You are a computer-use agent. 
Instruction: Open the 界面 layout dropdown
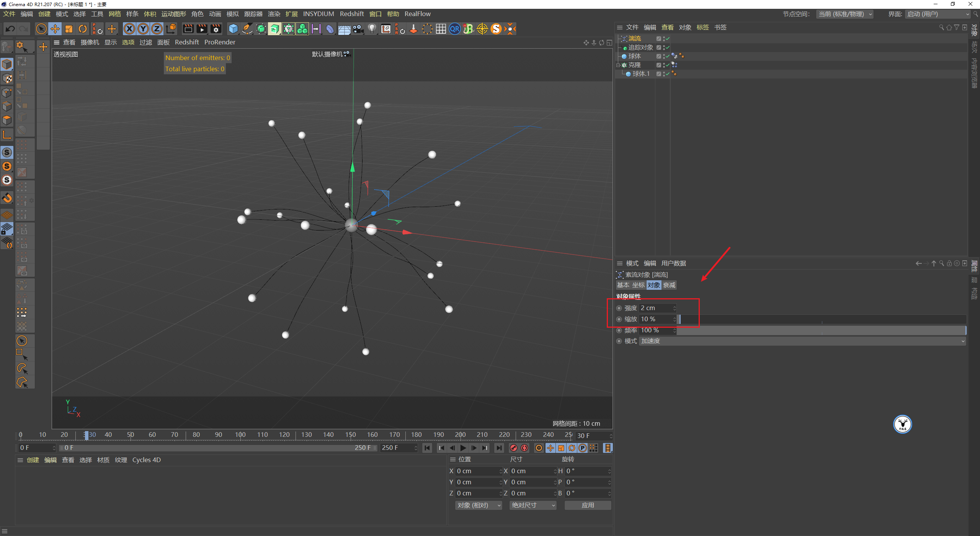click(938, 14)
